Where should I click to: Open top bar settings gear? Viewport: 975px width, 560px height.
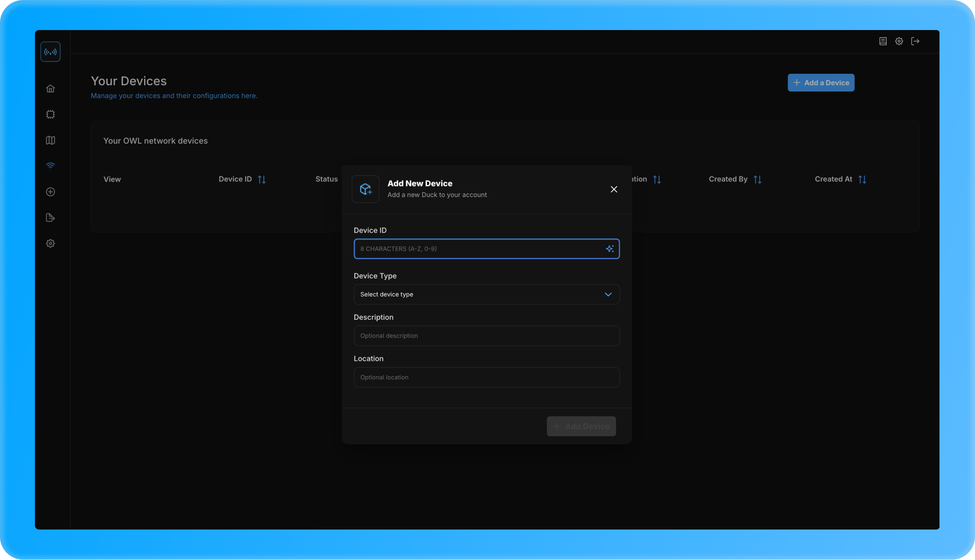pyautogui.click(x=899, y=41)
